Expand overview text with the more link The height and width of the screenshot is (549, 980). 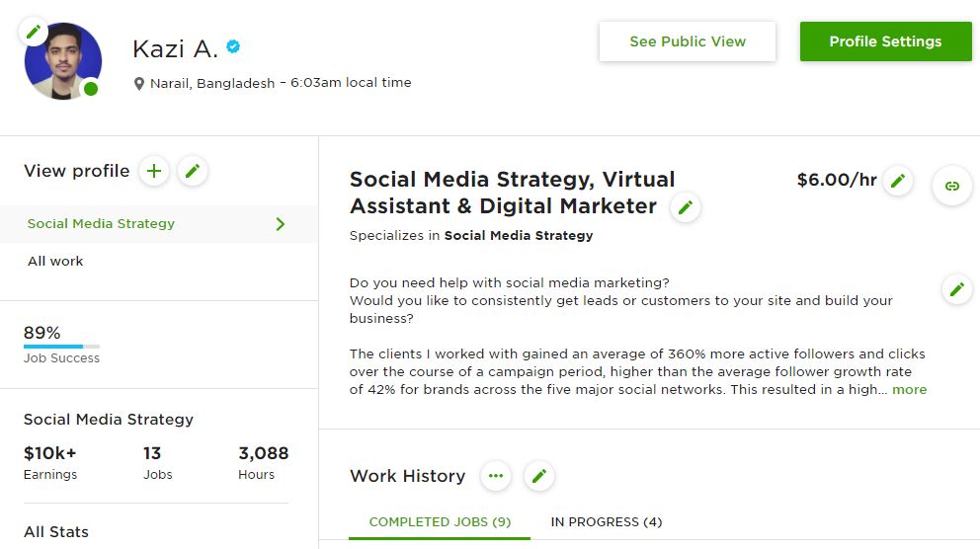[909, 389]
